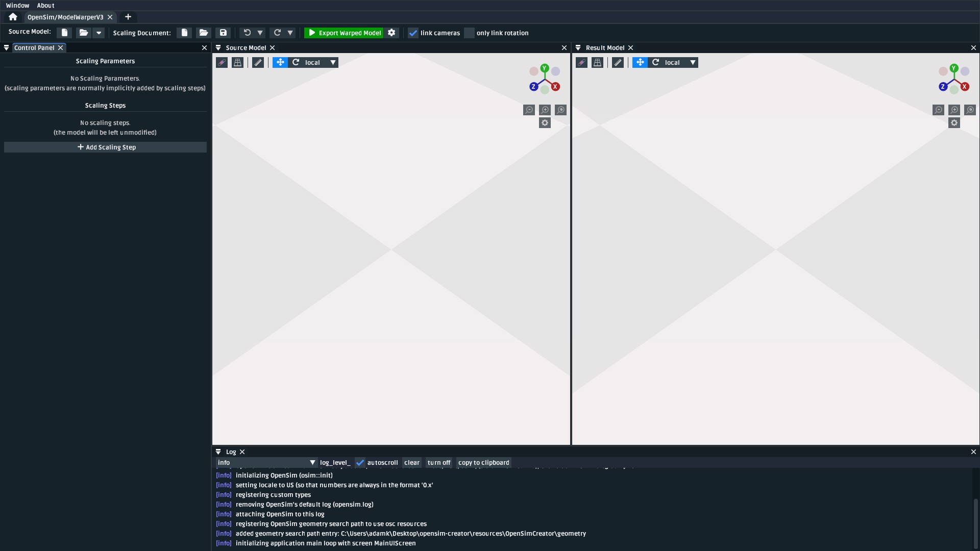Open the redo history dropdown
This screenshot has height=551, width=980.
tap(290, 33)
